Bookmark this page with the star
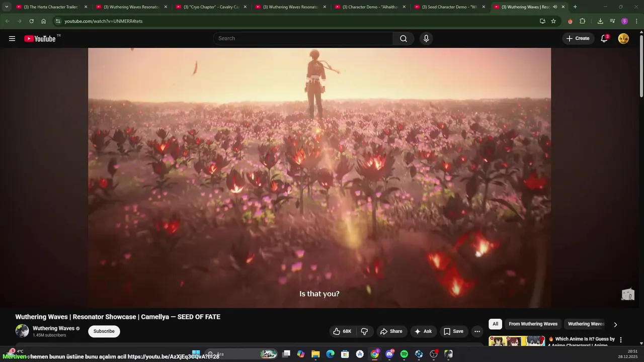Viewport: 644px width, 362px height. pos(553,21)
